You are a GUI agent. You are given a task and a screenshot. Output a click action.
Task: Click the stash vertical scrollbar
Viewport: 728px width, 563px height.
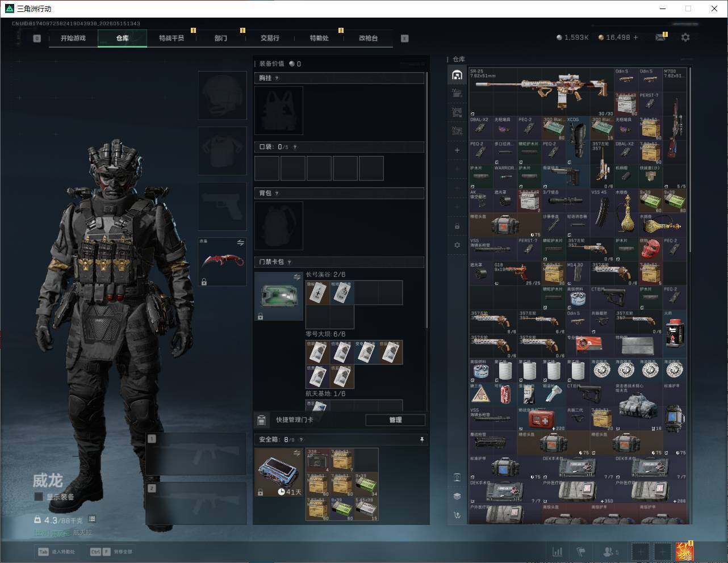tap(690, 160)
